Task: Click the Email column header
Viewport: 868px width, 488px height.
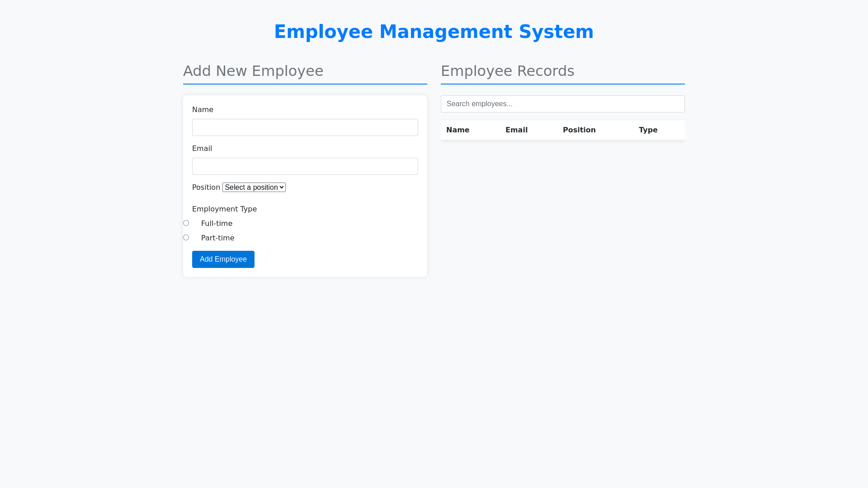Action: [516, 130]
